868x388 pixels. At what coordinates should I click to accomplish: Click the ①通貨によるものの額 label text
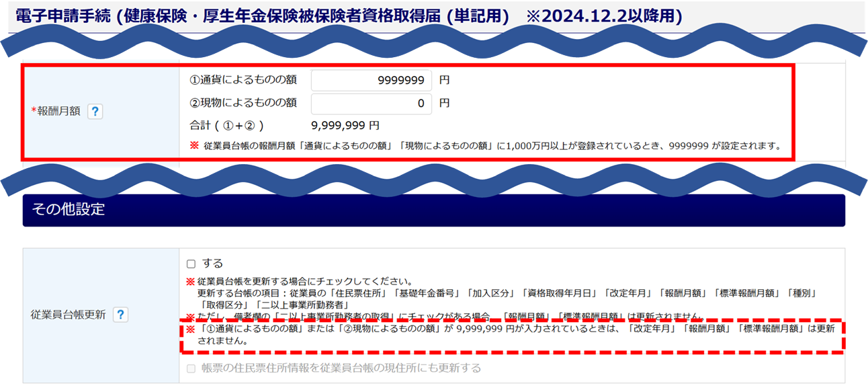[243, 80]
